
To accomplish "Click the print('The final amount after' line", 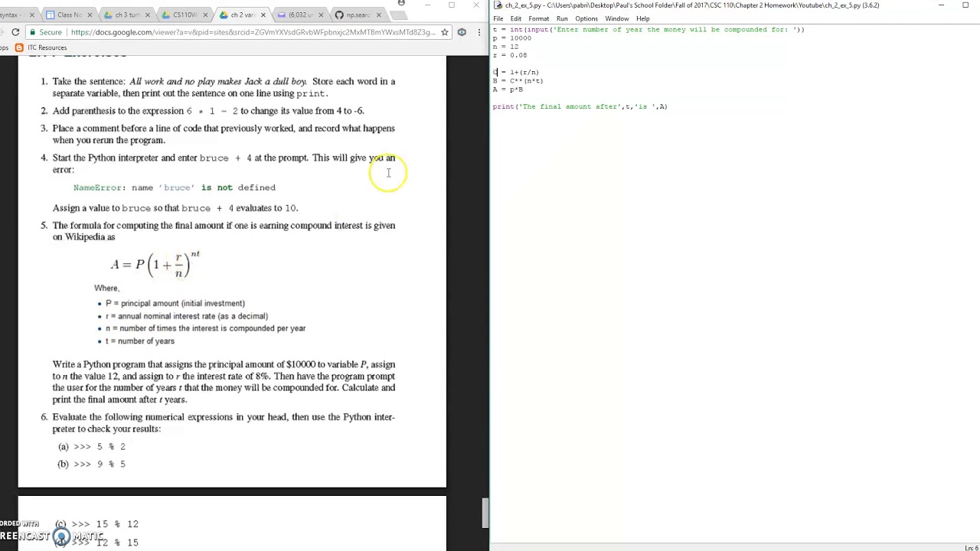I will click(x=580, y=107).
